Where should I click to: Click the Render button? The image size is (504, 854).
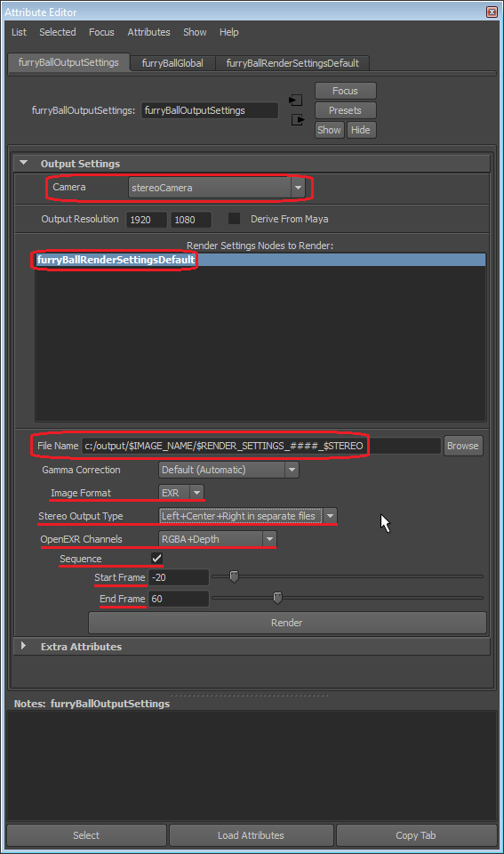click(287, 623)
